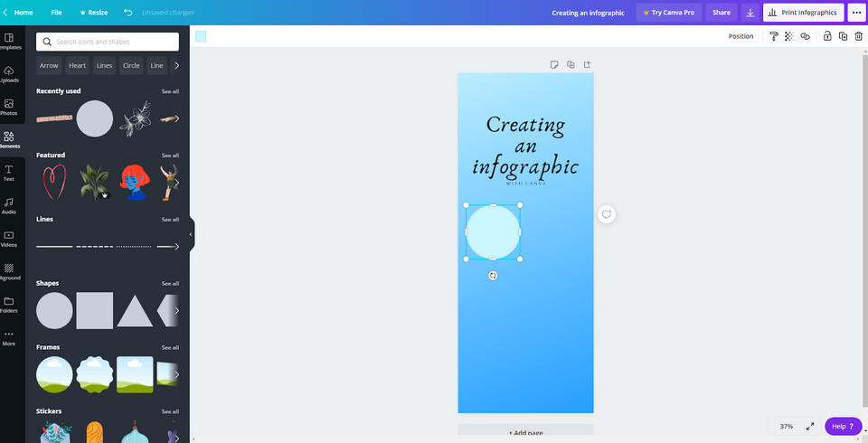This screenshot has width=868, height=443.
Task: Click the lock icon in toolbar
Action: 827,36
